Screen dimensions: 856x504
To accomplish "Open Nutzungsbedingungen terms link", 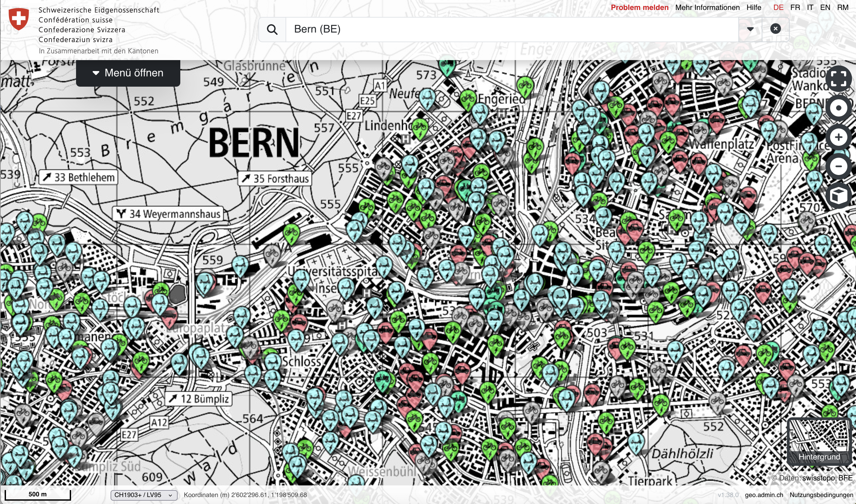I will [821, 495].
